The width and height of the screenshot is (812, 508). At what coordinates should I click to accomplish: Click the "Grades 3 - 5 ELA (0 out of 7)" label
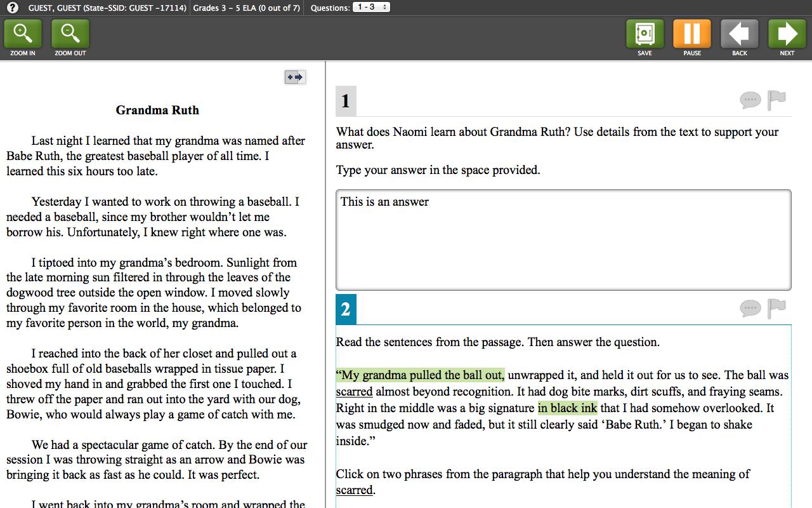coord(246,8)
